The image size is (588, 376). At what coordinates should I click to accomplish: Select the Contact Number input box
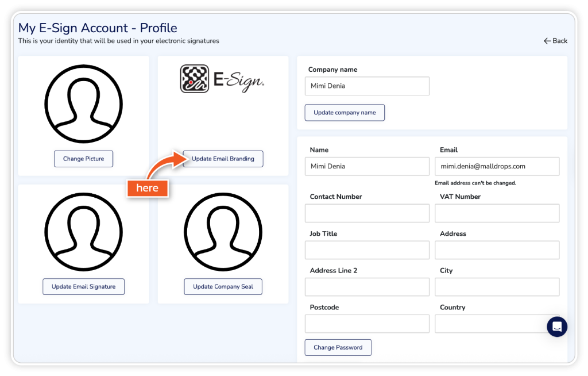point(367,213)
